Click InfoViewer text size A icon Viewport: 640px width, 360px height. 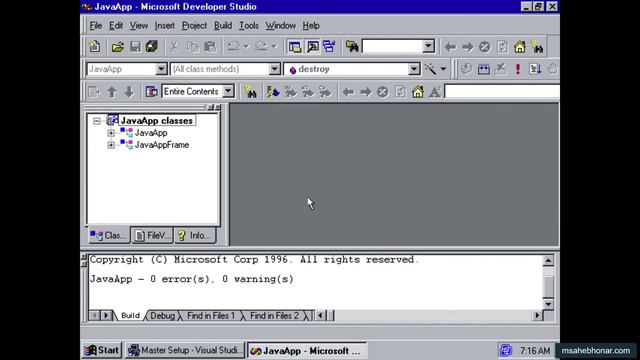tap(435, 92)
